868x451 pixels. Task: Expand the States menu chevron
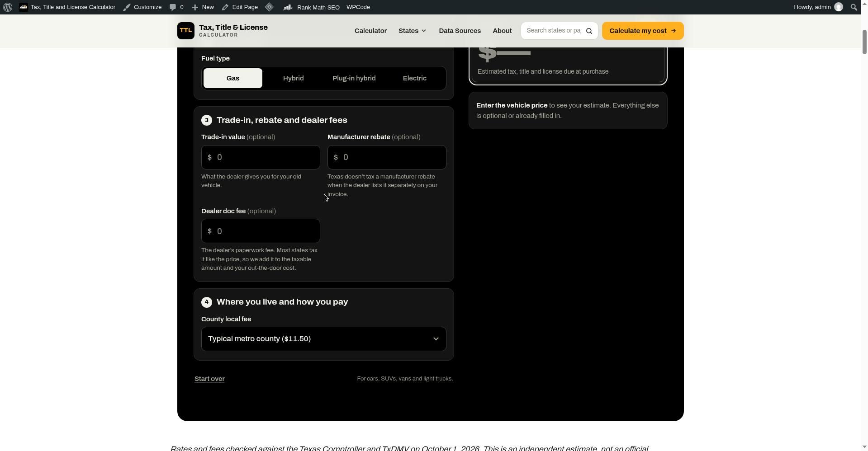(x=424, y=31)
